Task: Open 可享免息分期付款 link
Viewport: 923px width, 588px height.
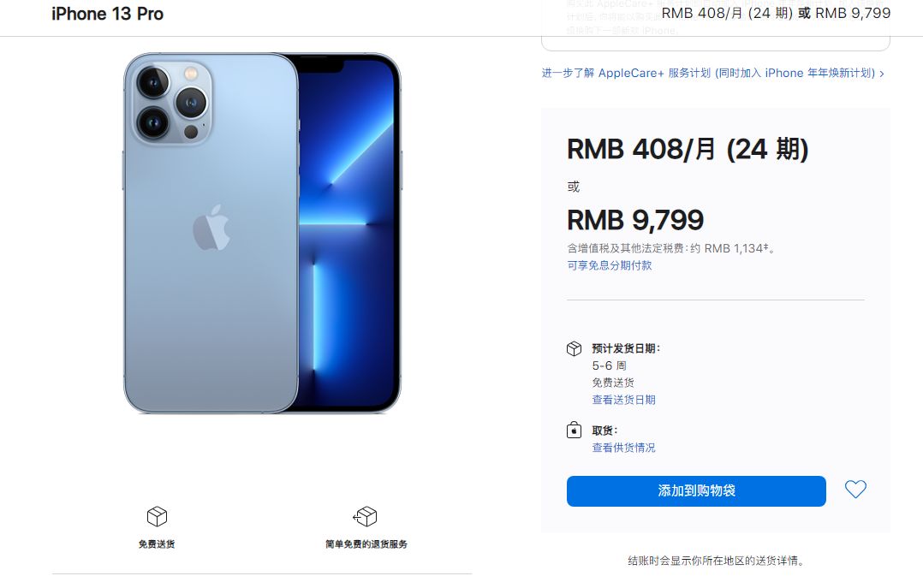Action: pyautogui.click(x=610, y=265)
